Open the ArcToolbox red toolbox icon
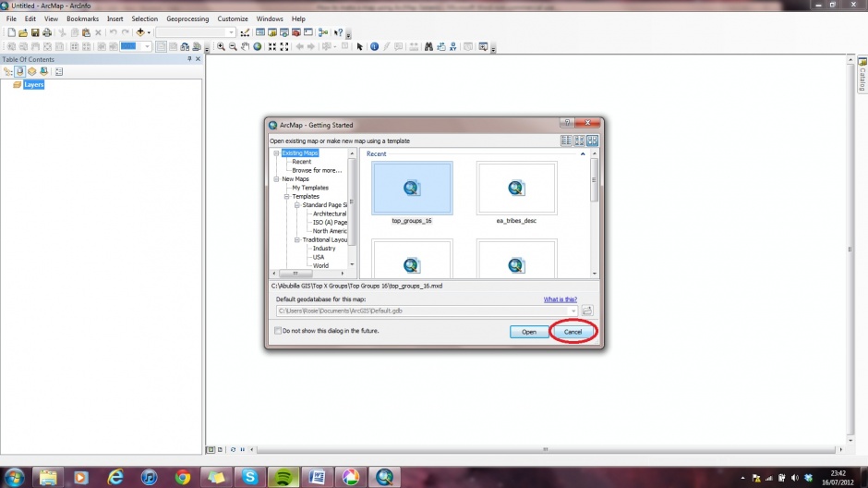This screenshot has height=488, width=868. [x=296, y=32]
